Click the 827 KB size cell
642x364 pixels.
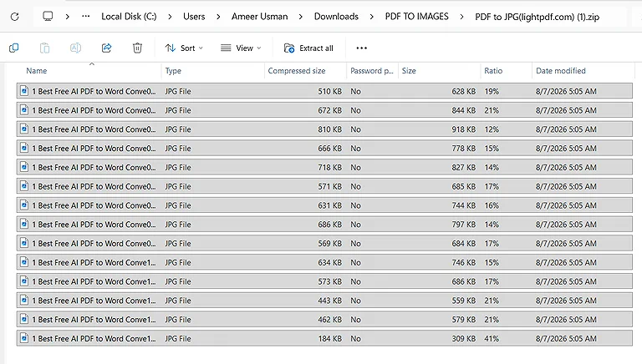pyautogui.click(x=463, y=167)
